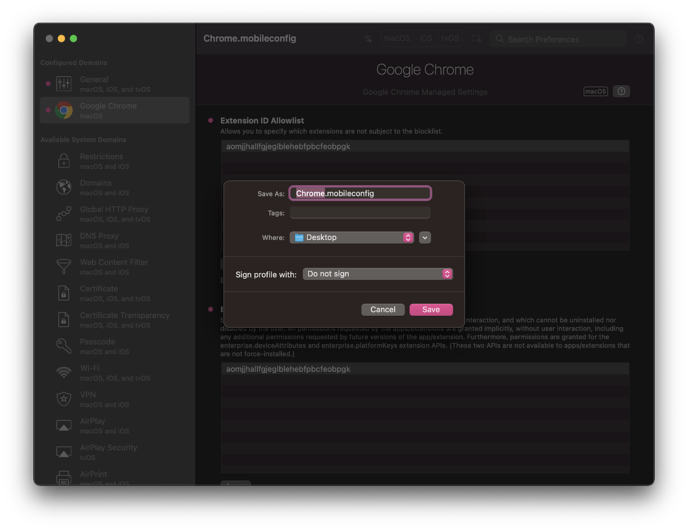The image size is (688, 530).
Task: Click the Domains globe icon
Action: coord(64,187)
